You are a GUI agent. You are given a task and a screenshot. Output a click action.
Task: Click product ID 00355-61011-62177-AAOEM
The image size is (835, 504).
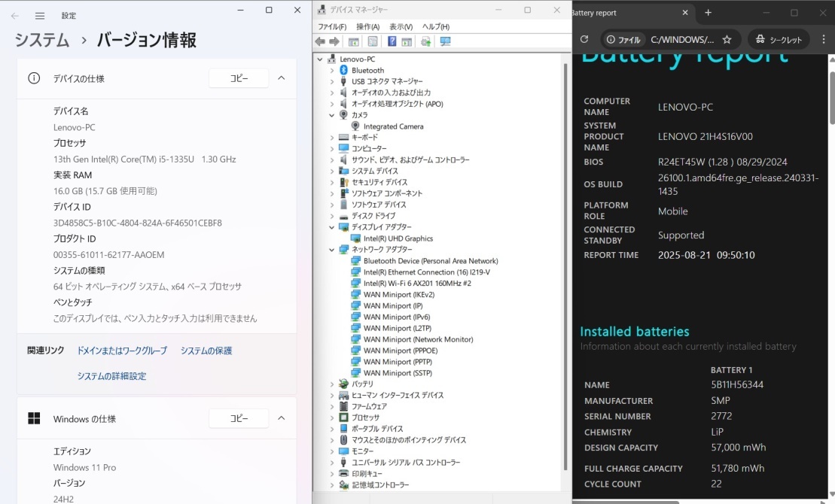tap(108, 255)
